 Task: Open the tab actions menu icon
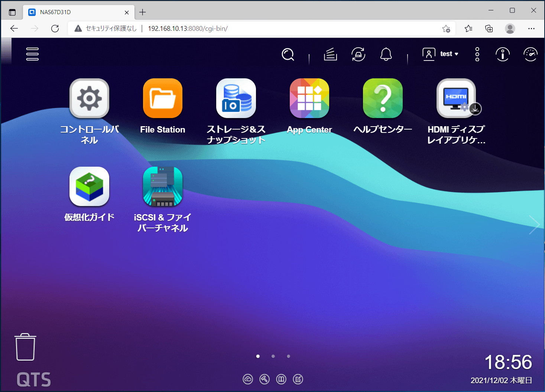coord(12,12)
